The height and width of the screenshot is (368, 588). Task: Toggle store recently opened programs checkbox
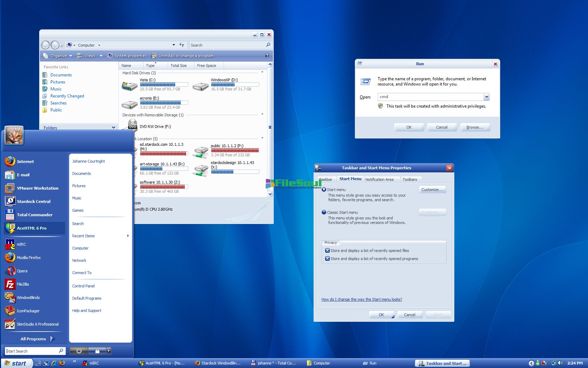click(328, 259)
